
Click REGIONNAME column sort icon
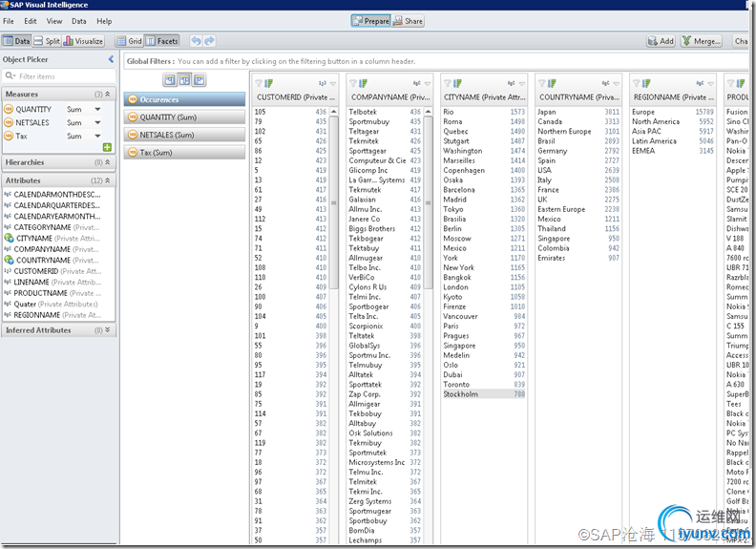tap(646, 83)
